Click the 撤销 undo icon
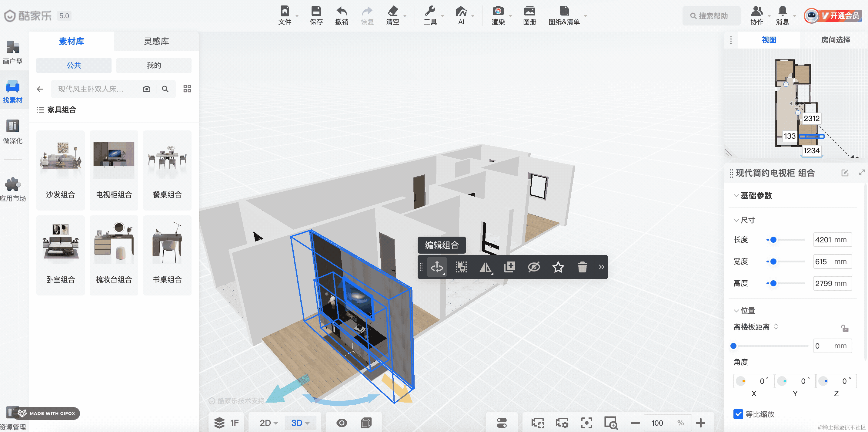The width and height of the screenshot is (868, 432). click(x=342, y=11)
